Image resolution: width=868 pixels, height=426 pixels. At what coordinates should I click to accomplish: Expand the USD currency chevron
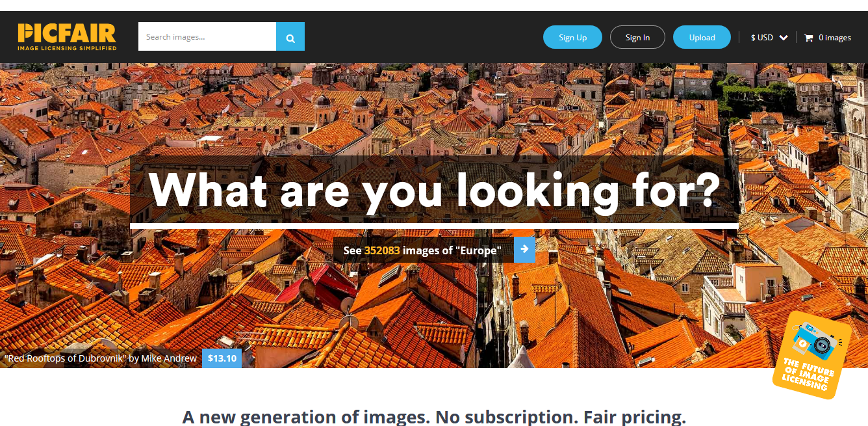[x=784, y=38]
